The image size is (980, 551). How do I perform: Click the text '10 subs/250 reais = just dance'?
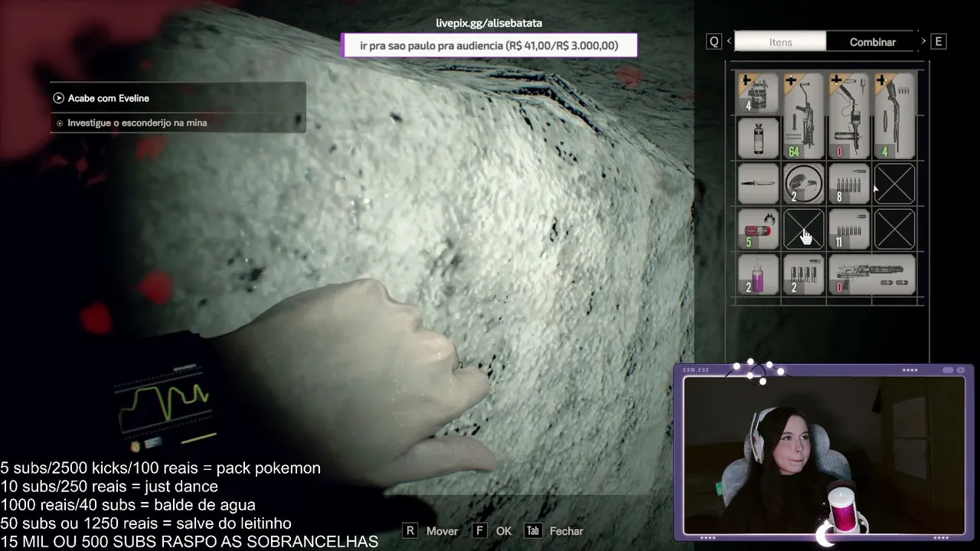(109, 487)
